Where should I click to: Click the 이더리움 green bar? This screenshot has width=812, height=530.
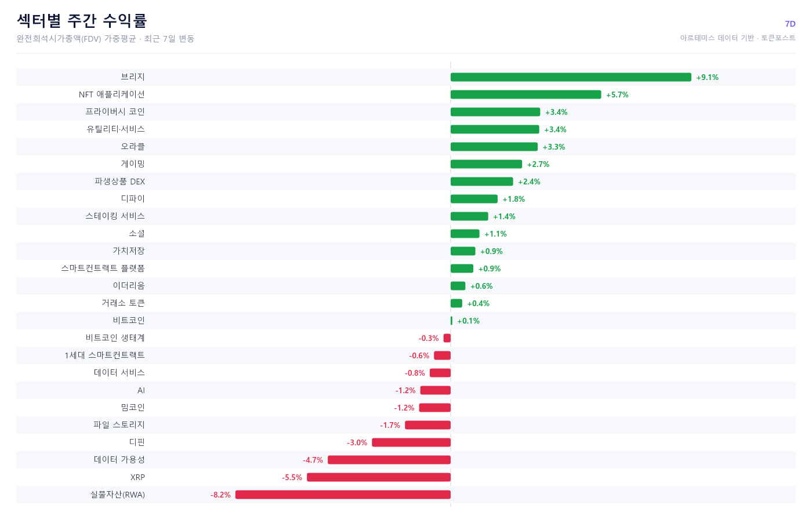(x=458, y=286)
